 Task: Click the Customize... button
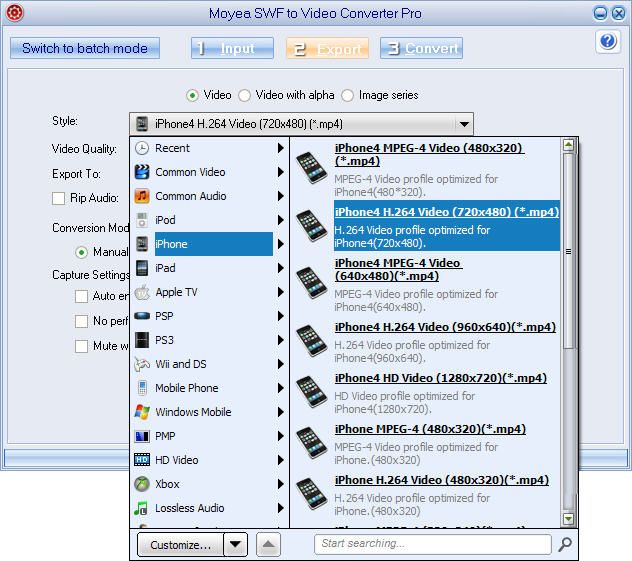(180, 544)
